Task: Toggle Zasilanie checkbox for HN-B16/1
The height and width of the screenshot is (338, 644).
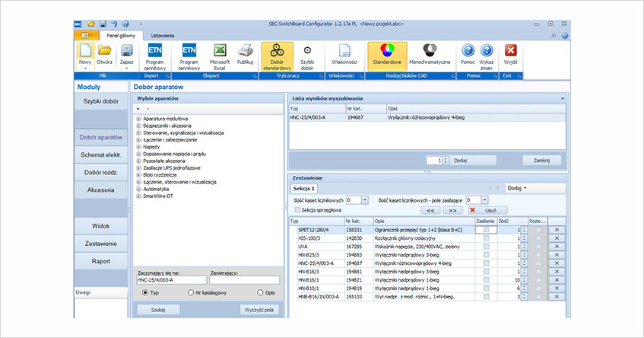Action: coord(487,280)
